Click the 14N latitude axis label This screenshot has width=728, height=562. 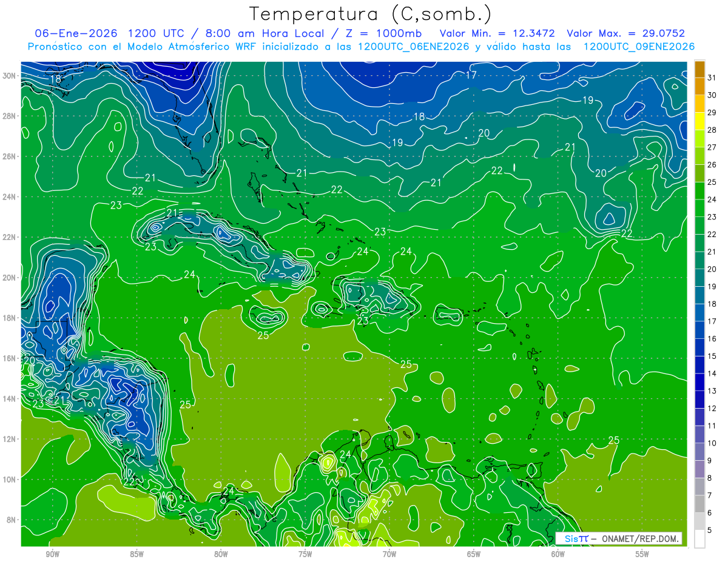[x=9, y=399]
